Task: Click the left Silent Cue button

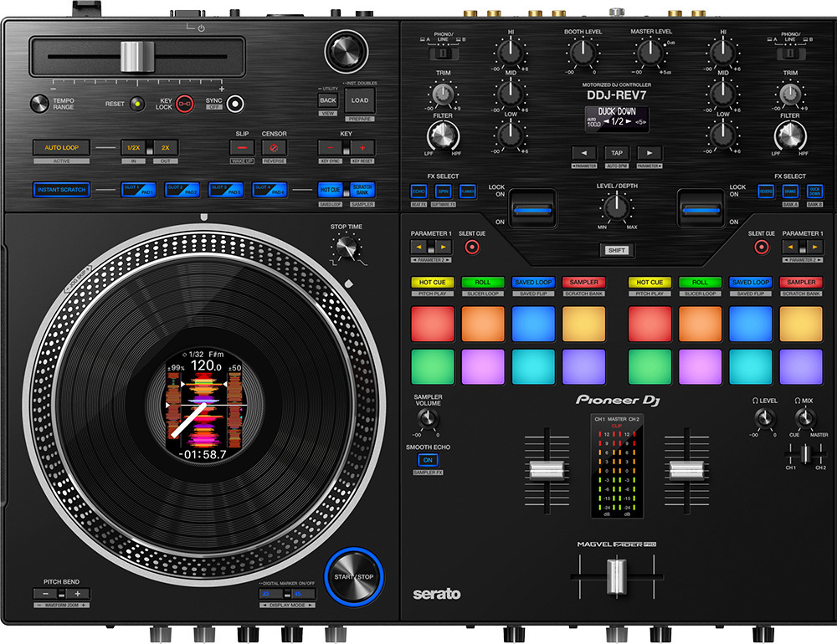Action: click(x=472, y=247)
